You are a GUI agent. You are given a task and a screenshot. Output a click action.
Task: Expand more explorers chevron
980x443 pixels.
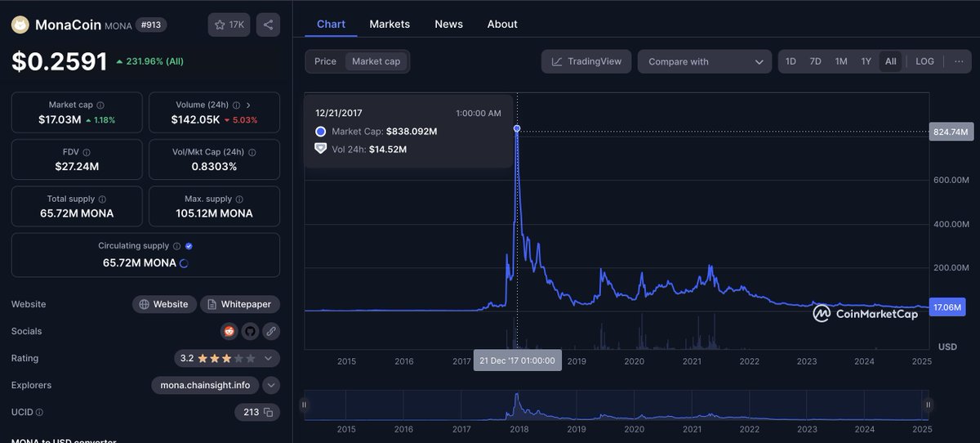(271, 385)
